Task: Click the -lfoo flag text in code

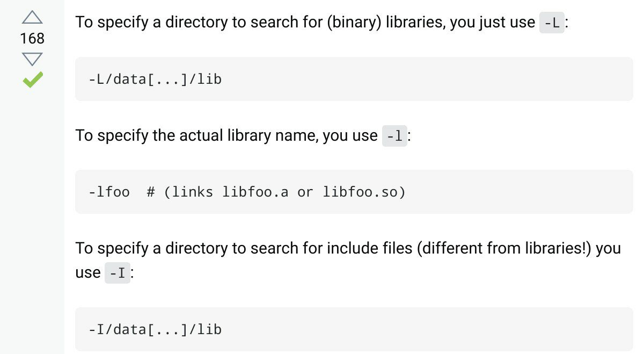Action: [x=109, y=192]
